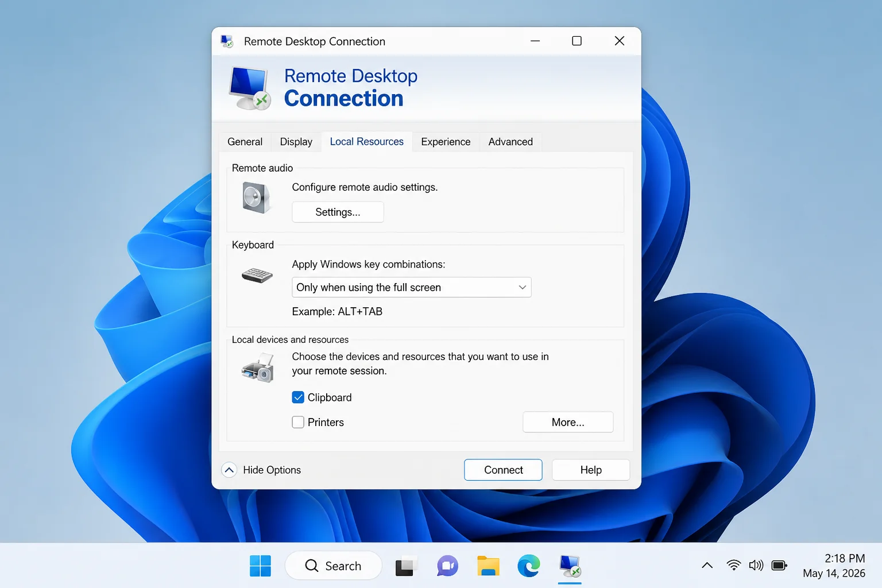Close the Remote Desktop Connection window
The image size is (882, 588).
[x=619, y=41]
